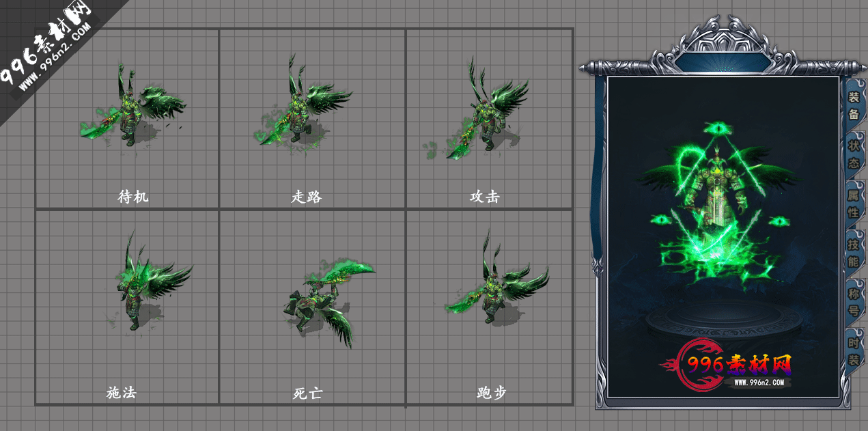Switch to the 状态 status tab
The height and width of the screenshot is (431, 868).
tap(854, 154)
